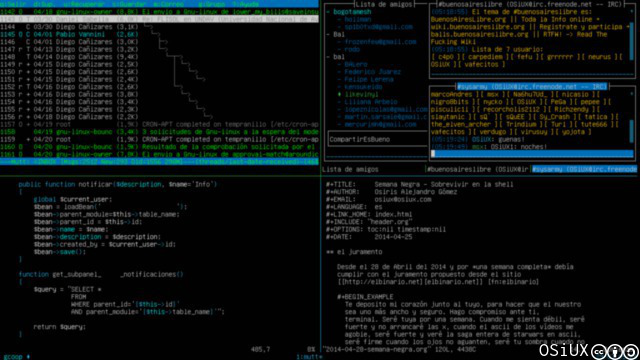Click nick fefu in #buenosaireslibre user list
This screenshot has width=640, height=360.
(x=524, y=57)
